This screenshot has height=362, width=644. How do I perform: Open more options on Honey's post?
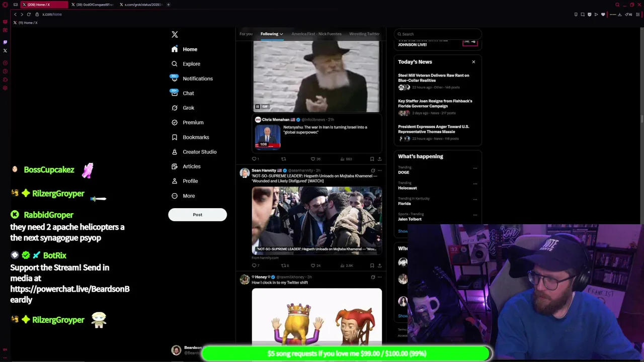379,277
